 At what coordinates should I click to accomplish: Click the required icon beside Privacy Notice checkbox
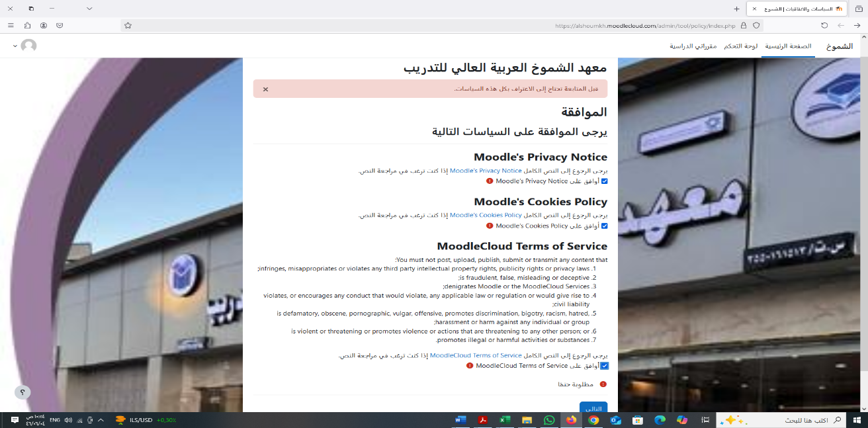tap(490, 181)
